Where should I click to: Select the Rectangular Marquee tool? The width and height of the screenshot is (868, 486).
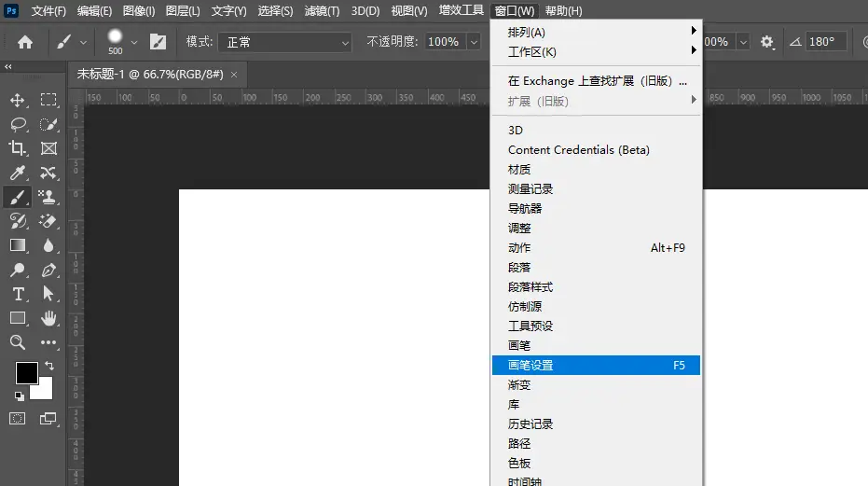pyautogui.click(x=48, y=101)
